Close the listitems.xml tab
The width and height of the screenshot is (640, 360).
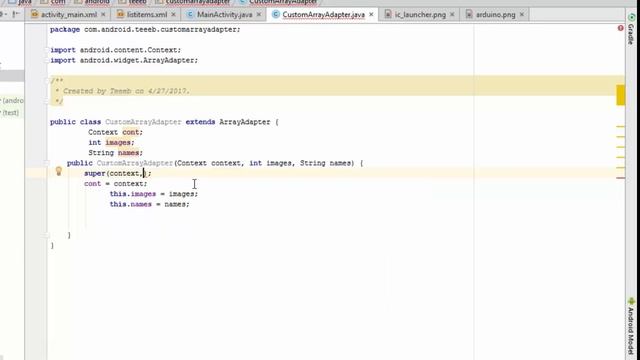click(173, 15)
